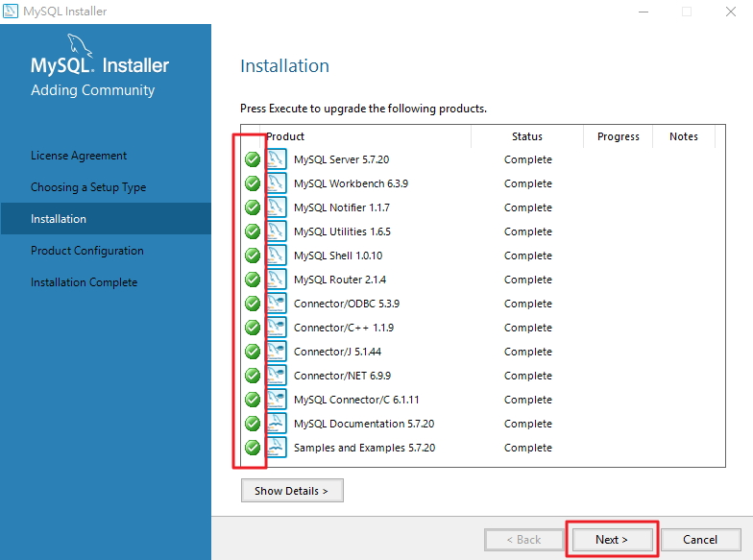Minimize the MySQL Installer window
The height and width of the screenshot is (560, 753).
pos(644,12)
